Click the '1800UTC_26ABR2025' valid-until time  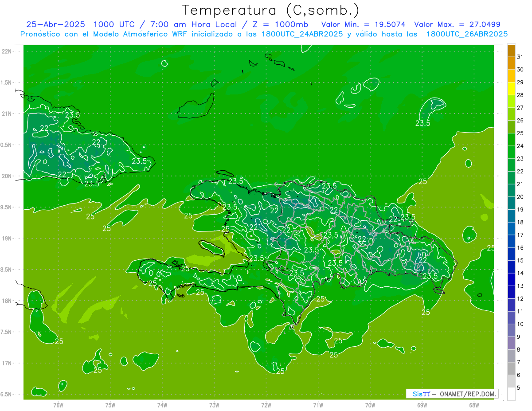tap(467, 34)
